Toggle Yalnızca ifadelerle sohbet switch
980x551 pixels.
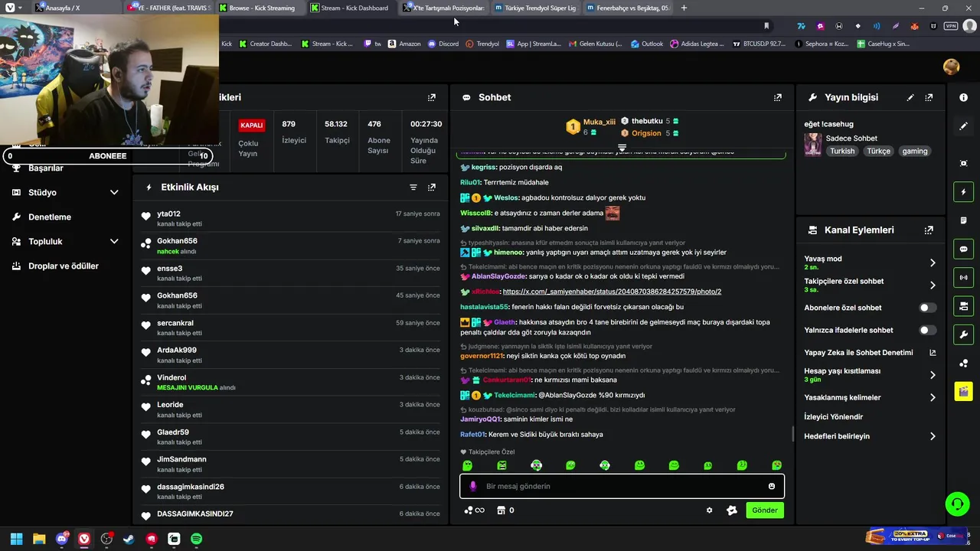click(x=927, y=331)
